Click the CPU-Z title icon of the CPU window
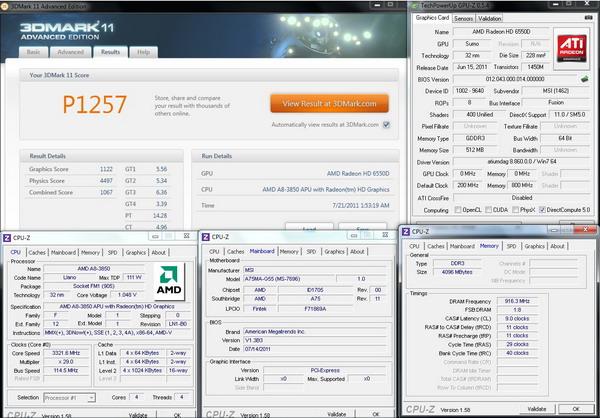 pyautogui.click(x=7, y=238)
